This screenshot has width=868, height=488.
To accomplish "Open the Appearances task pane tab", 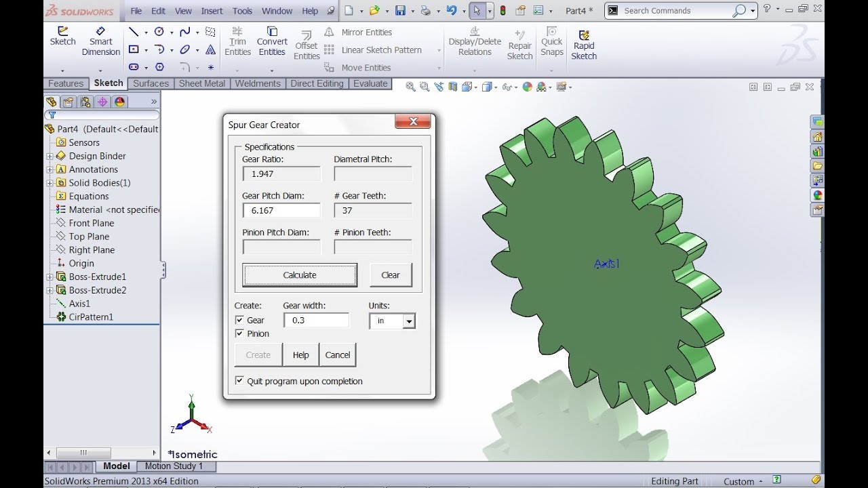I will pyautogui.click(x=817, y=195).
